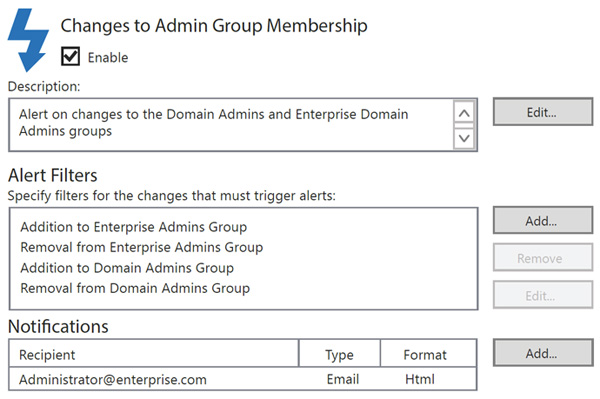
Task: Select the Administrator@enterprise.com recipient row
Action: (243, 379)
